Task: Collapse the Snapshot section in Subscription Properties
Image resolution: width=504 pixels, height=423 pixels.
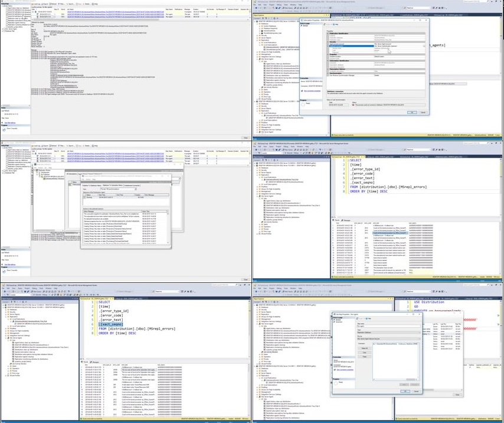Action: point(328,54)
